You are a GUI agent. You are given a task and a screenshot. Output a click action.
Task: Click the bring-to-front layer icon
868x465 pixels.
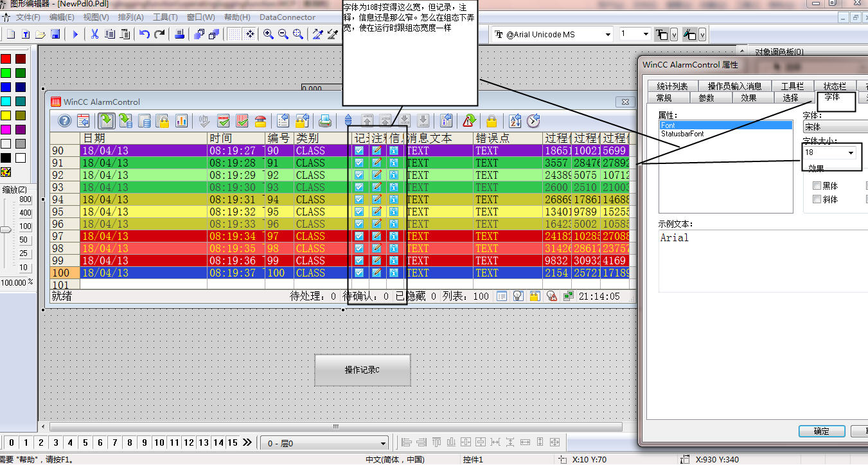pyautogui.click(x=199, y=34)
